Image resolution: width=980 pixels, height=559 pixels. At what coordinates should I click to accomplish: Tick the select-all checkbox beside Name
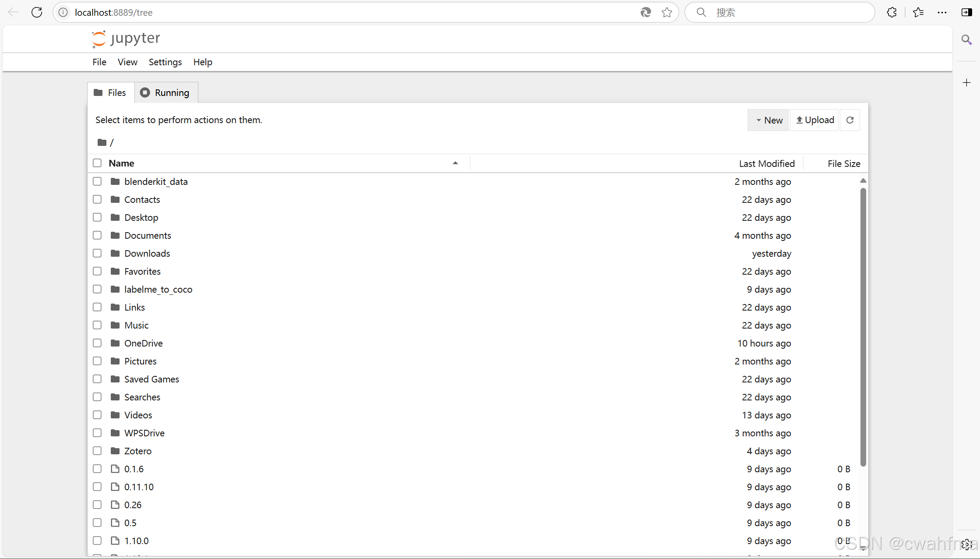point(97,163)
